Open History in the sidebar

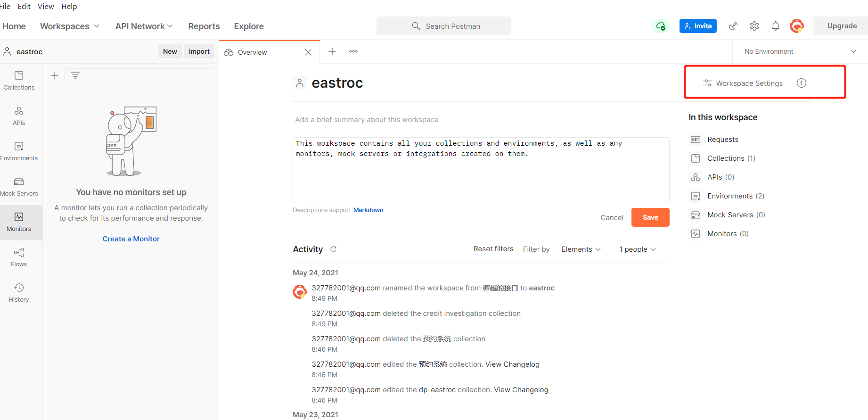click(19, 293)
